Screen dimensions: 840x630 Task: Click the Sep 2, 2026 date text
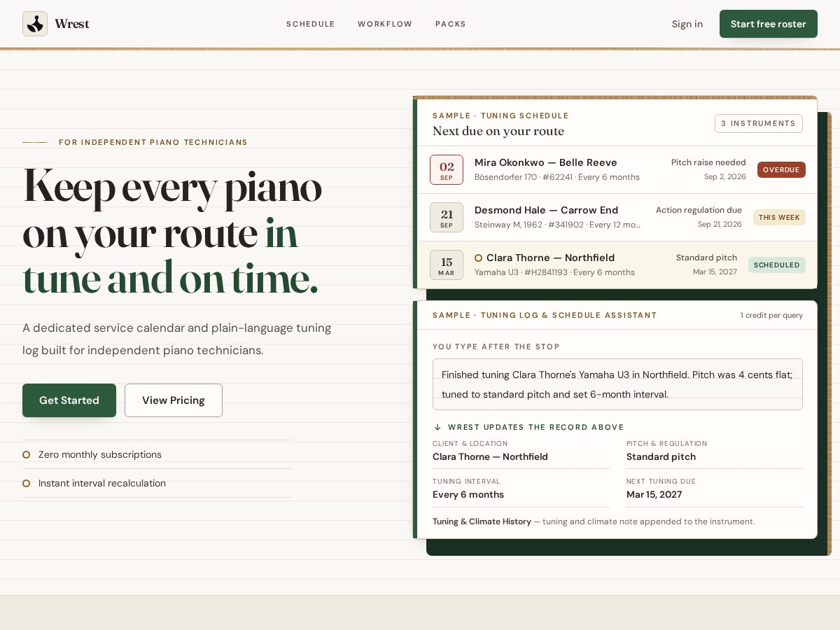(725, 177)
